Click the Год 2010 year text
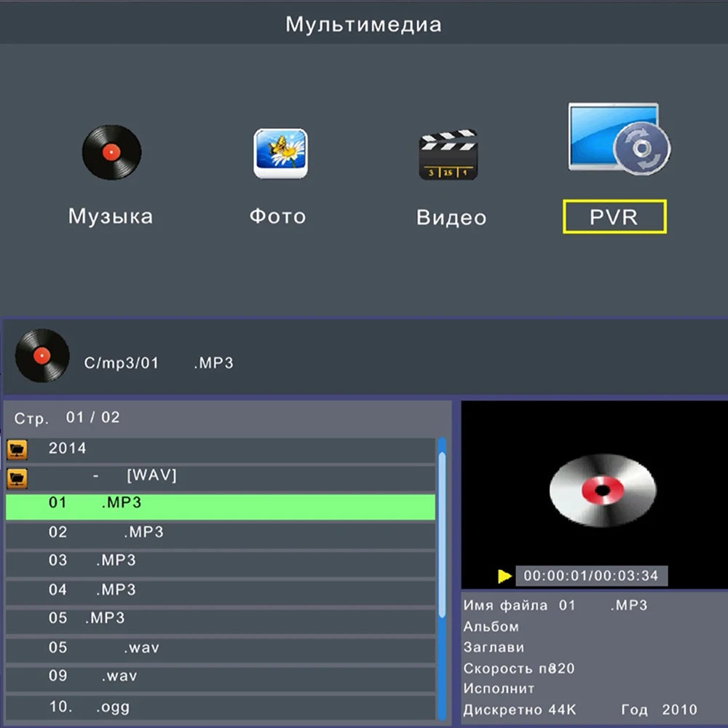Screen dimensions: 728x728 coord(660,709)
